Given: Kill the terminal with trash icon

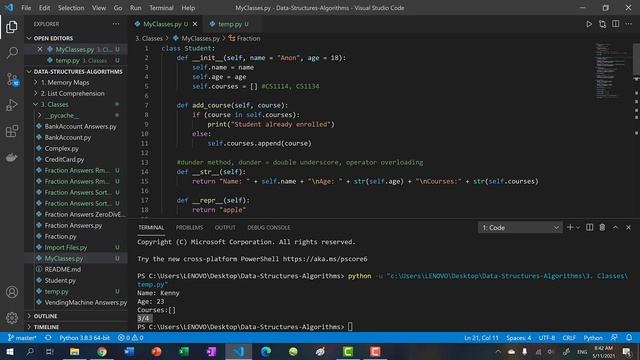Looking at the screenshot, I should [x=602, y=227].
